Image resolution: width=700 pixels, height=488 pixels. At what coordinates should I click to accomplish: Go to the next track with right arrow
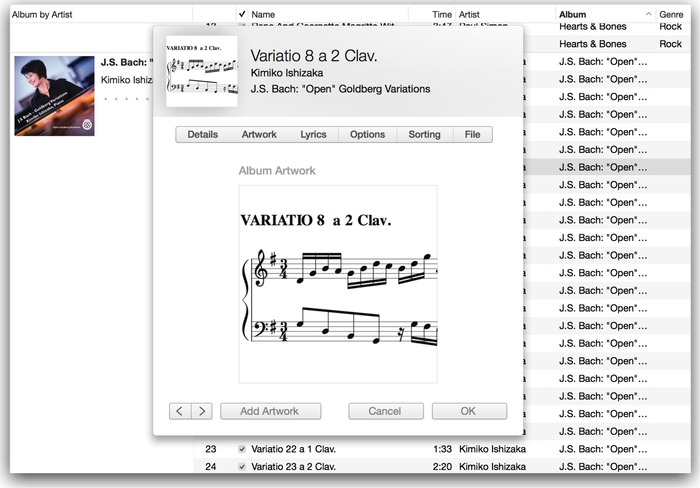coord(202,411)
